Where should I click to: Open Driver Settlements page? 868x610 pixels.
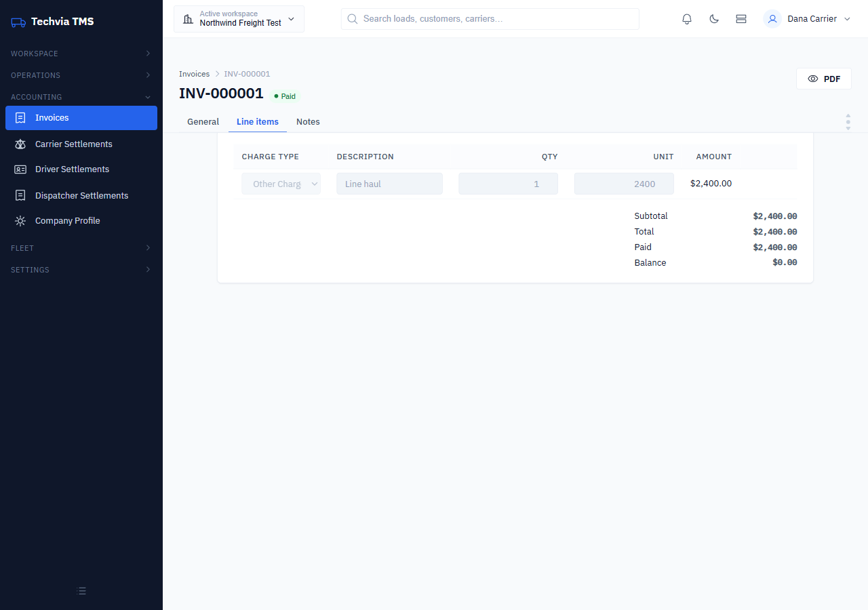[x=81, y=169]
